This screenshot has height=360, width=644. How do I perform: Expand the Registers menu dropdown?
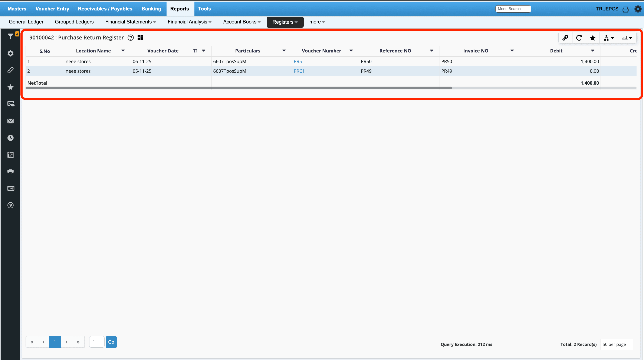285,22
